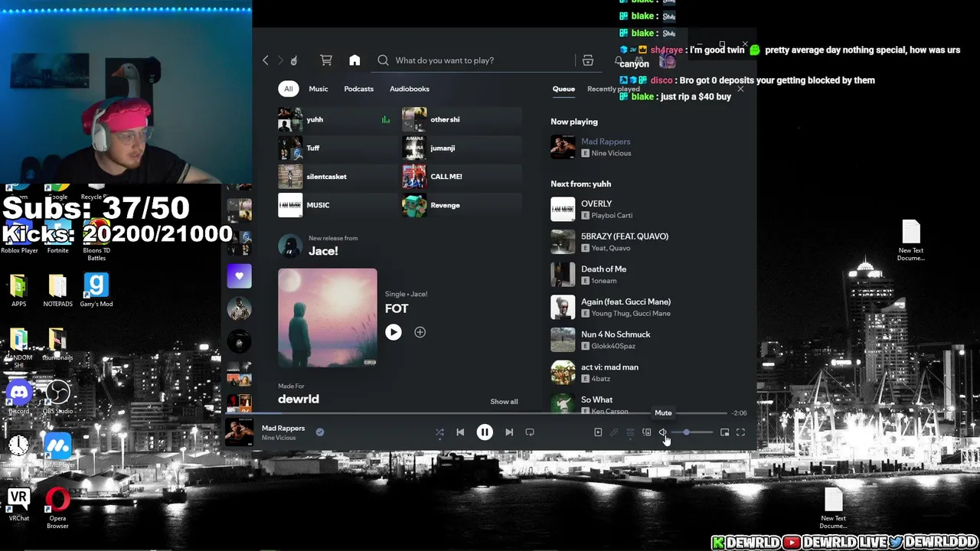Open the miniplayer
This screenshot has width=980, height=551.
[725, 432]
